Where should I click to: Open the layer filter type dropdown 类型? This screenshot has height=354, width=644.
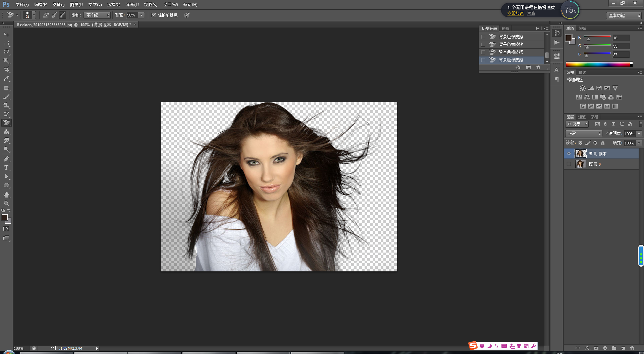click(x=577, y=124)
